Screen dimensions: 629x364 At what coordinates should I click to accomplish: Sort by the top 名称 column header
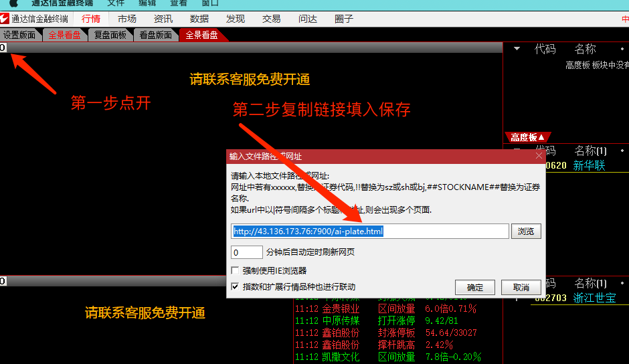click(x=586, y=50)
